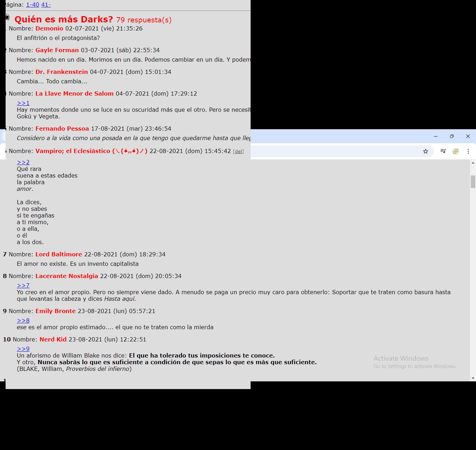
Task: Click the poster name Gayle Forman
Action: (x=57, y=50)
